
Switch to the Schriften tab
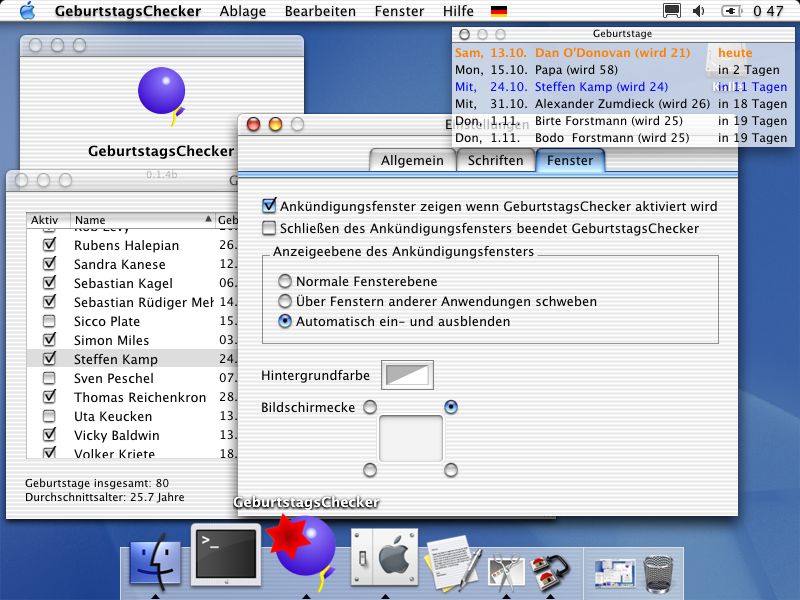click(x=495, y=160)
